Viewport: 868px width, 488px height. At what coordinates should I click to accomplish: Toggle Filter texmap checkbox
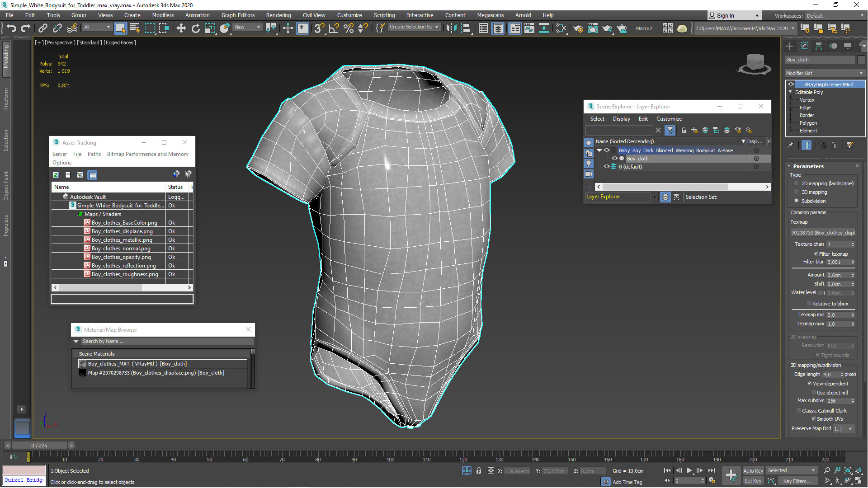pos(816,254)
